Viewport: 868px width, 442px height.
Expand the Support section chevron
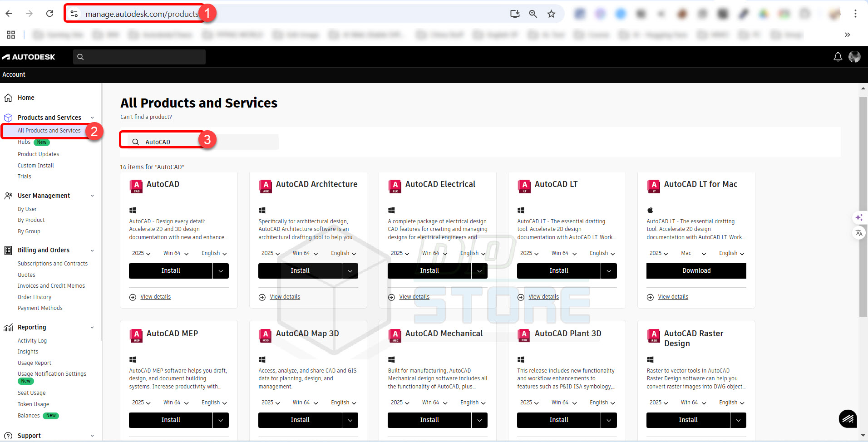[92, 436]
